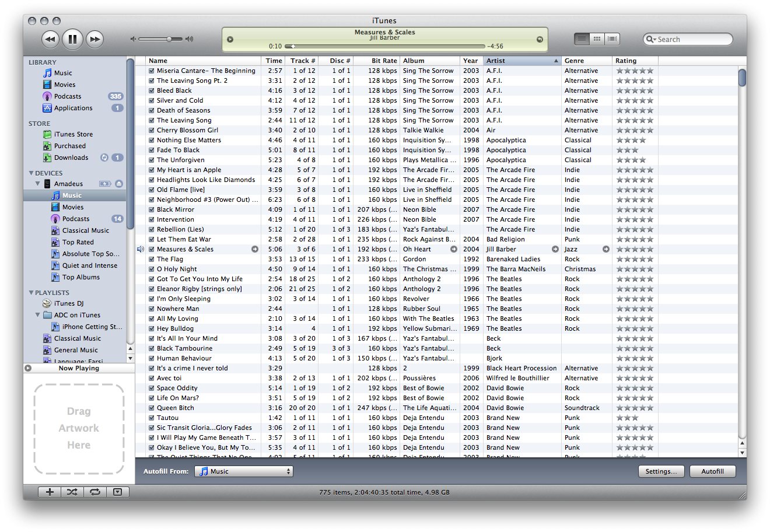770x532 pixels.
Task: Collapse the Amadeus device tree
Action: [38, 184]
